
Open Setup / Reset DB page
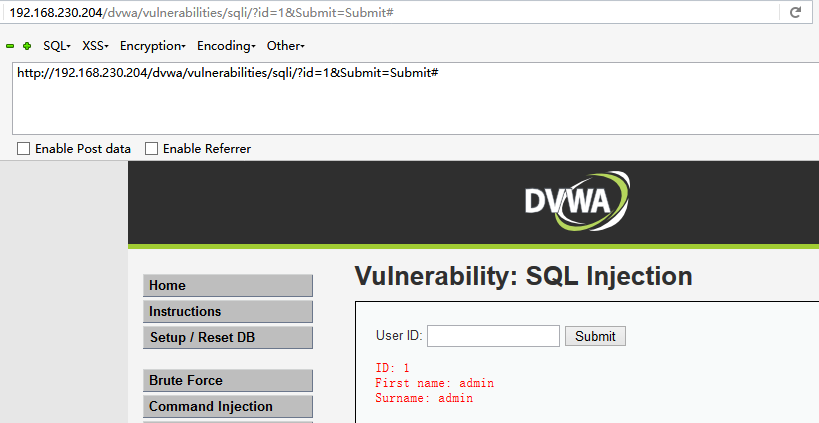click(x=228, y=337)
